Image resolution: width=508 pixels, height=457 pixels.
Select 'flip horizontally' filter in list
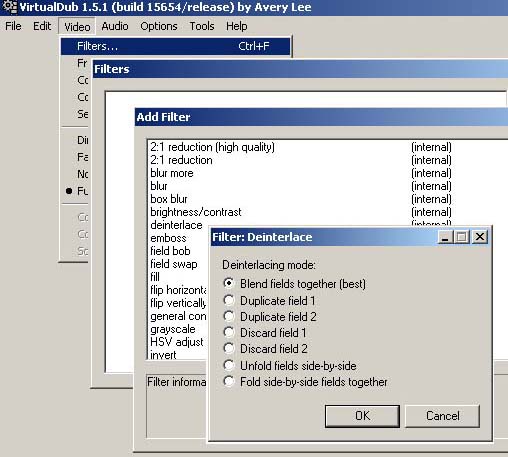[x=178, y=290]
